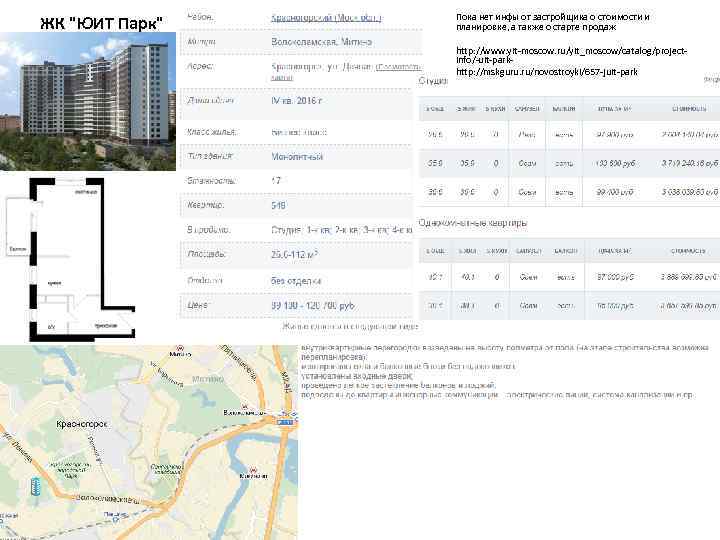Image resolution: width=720 pixels, height=540 pixels.
Task: Click the Митино metro station icon on the map
Action: coord(180,348)
